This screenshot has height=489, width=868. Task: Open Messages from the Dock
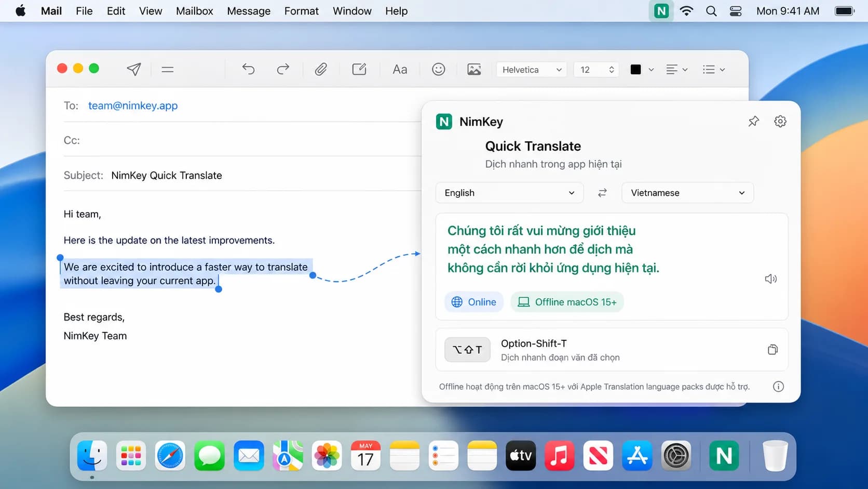(x=209, y=456)
